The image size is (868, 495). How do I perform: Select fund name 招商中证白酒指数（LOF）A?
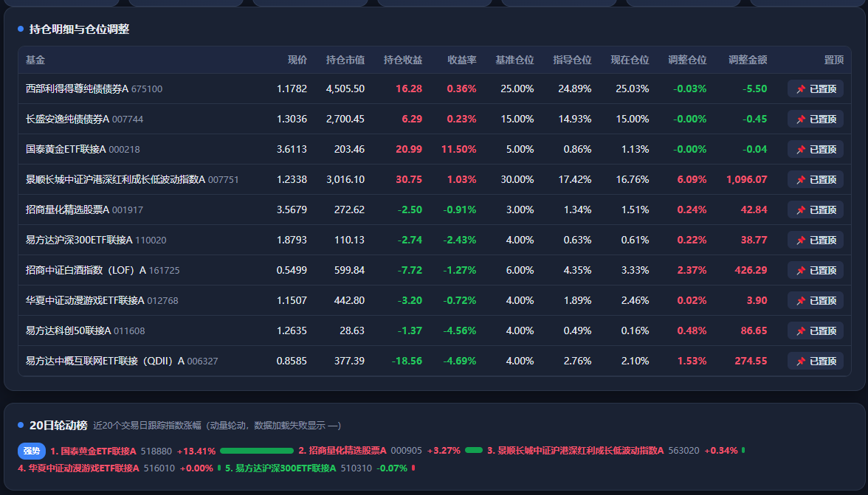(x=86, y=271)
